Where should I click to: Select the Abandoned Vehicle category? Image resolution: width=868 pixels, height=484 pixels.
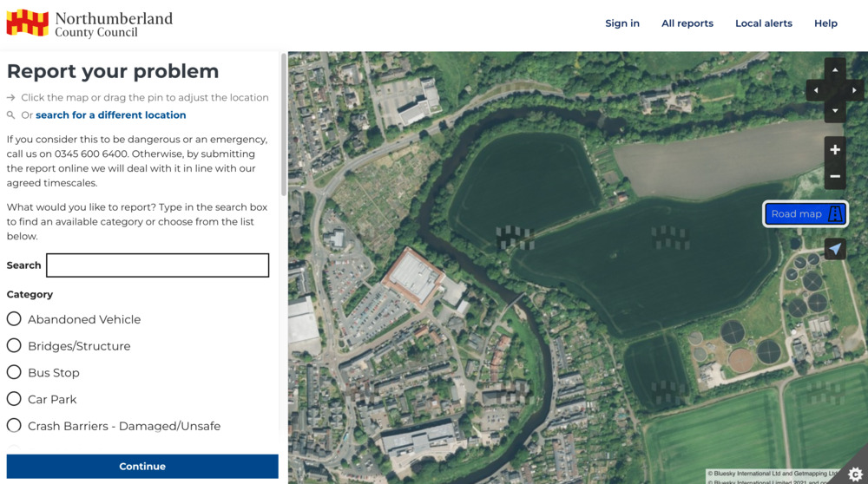tap(74, 319)
